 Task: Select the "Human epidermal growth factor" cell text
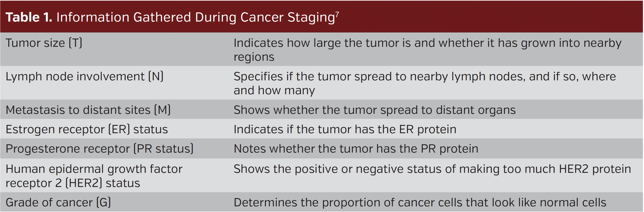(94, 169)
